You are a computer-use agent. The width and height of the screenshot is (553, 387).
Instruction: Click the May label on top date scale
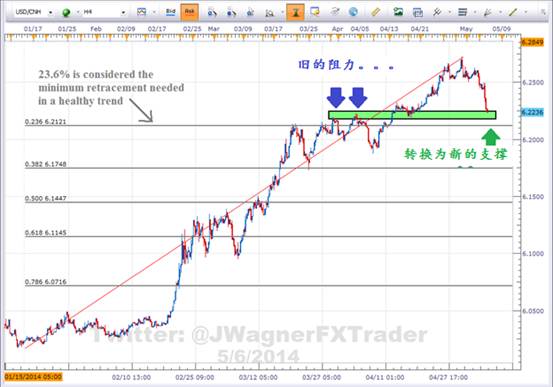(x=466, y=29)
